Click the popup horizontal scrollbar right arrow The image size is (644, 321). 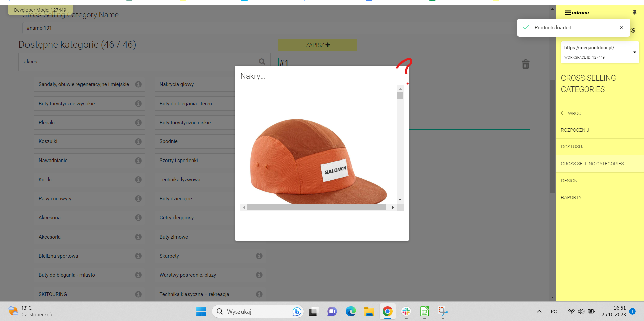point(393,207)
